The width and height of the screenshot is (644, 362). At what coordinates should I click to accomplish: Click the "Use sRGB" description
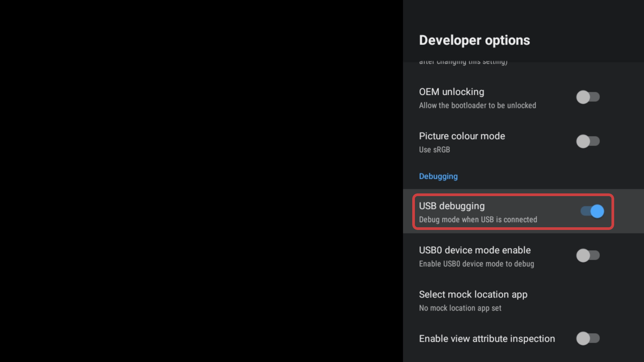tap(434, 150)
